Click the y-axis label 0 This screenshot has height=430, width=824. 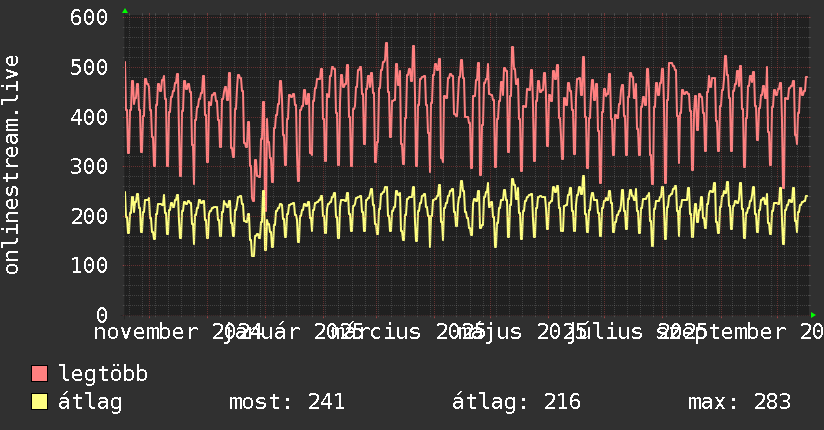[x=102, y=315]
